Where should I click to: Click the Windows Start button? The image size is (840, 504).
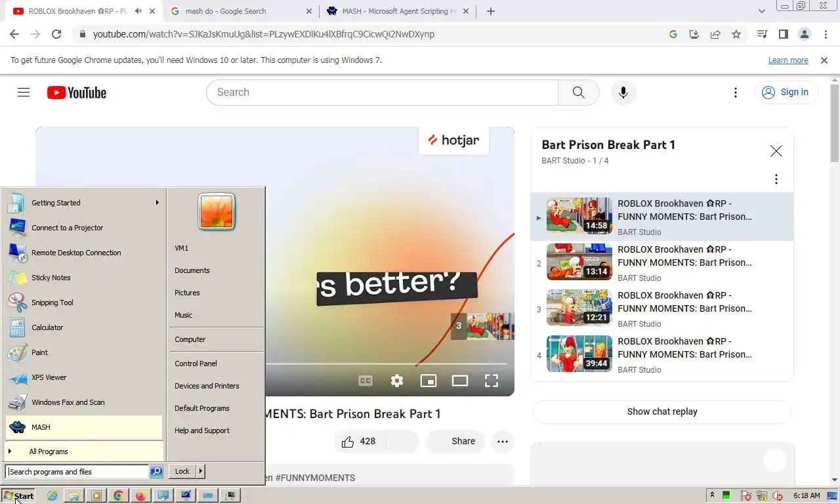coord(18,495)
